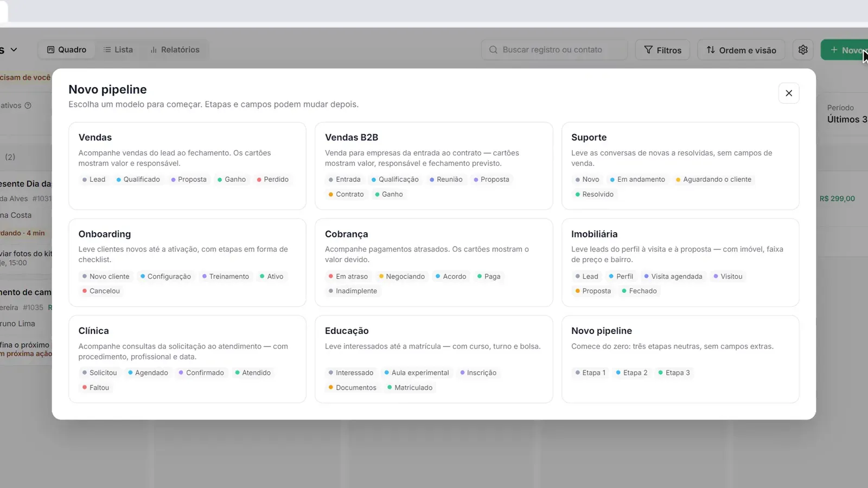Click the Cancelou stage chip
The image size is (868, 488).
point(101,291)
